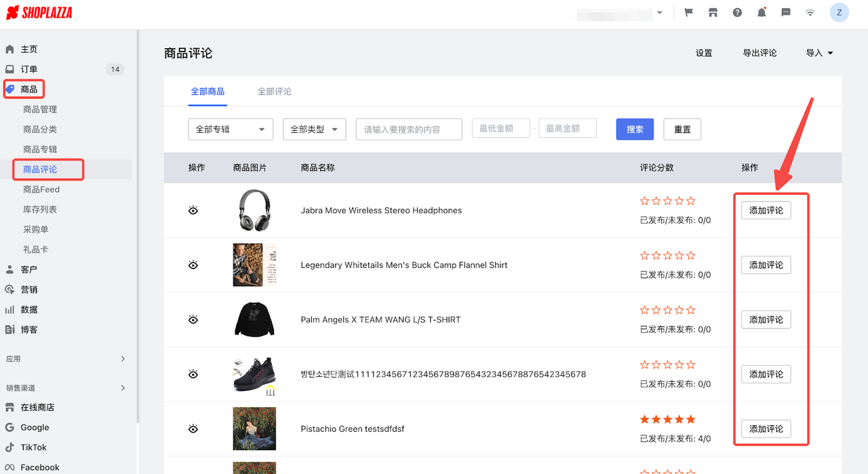Click the review search input field
Screen dimensions: 868x474
tap(408, 129)
